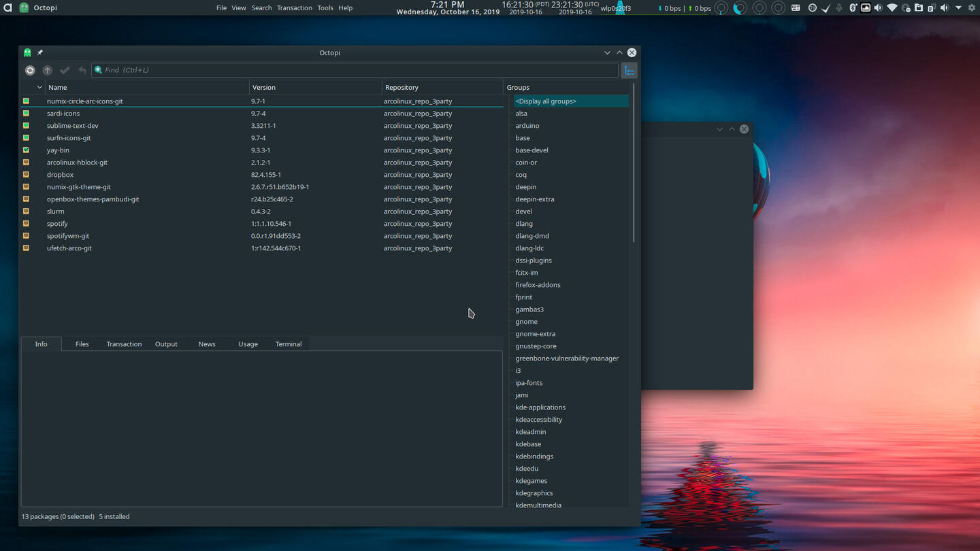Sort packages by Repository column
Screen dimensions: 980x551
pos(442,87)
